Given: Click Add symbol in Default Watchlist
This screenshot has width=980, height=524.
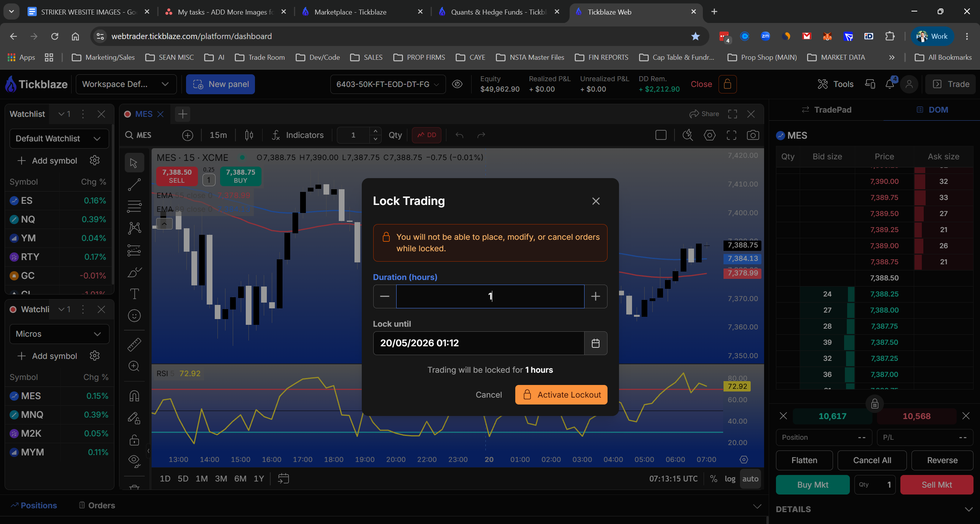Looking at the screenshot, I should pyautogui.click(x=47, y=160).
